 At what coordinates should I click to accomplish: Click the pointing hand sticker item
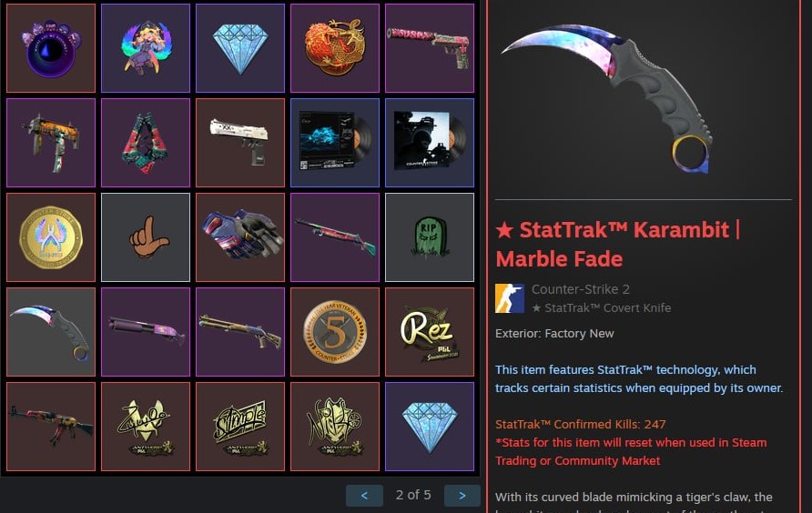coord(146,237)
